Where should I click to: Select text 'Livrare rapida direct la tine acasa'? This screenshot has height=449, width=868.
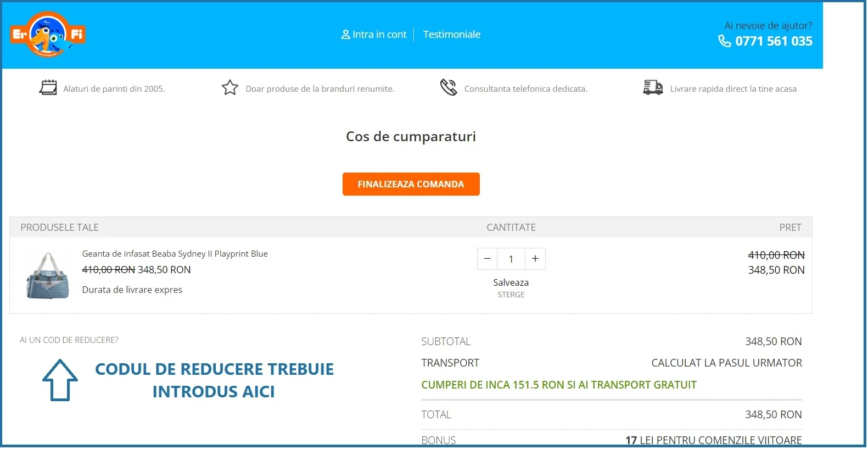click(x=733, y=89)
